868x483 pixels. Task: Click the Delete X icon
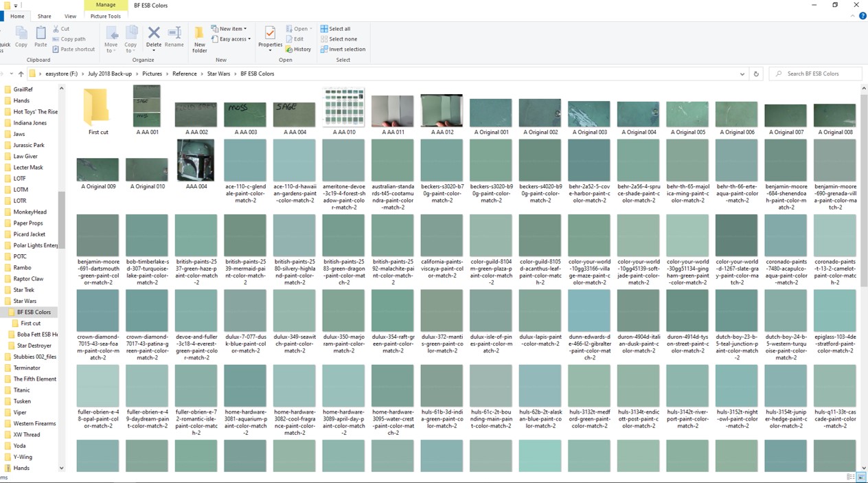(154, 33)
